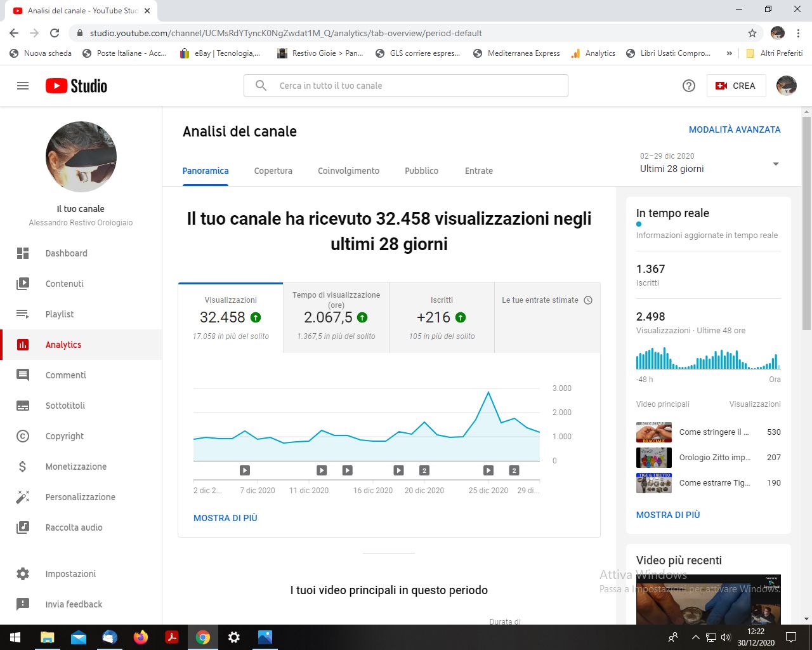Screen dimensions: 812x650
Task: Open the 'Orologio Zitto imp...' video row
Action: (709, 458)
